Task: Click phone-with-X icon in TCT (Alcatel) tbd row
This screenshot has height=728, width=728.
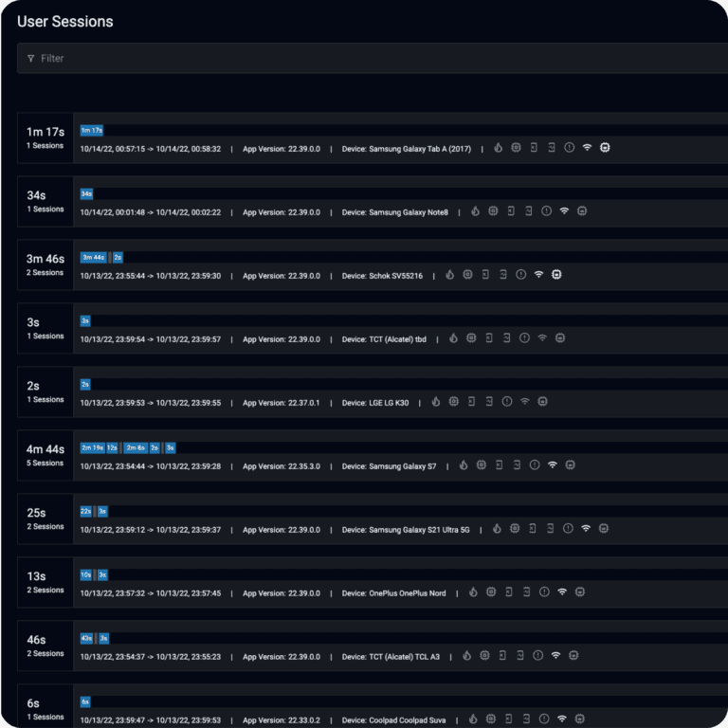Action: click(x=489, y=338)
